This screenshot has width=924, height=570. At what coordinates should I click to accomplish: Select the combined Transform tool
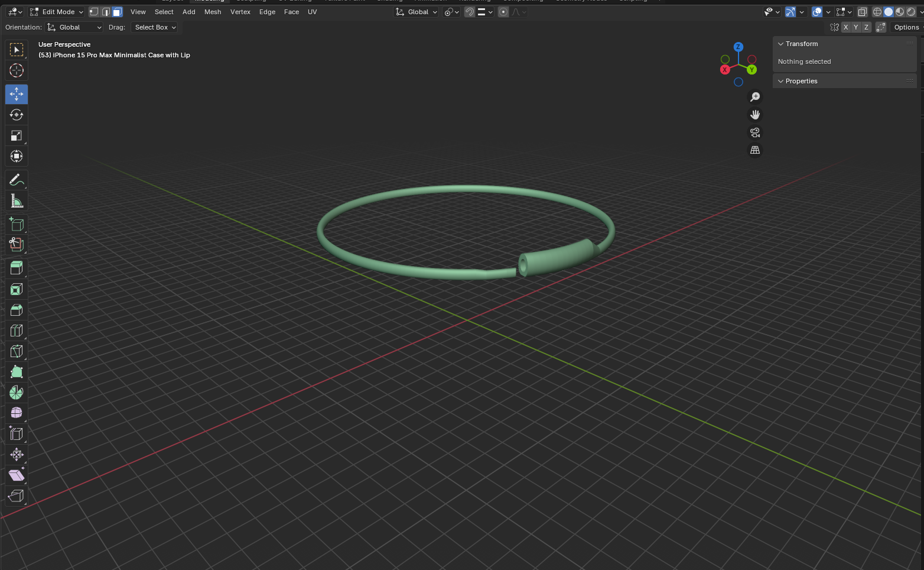click(17, 156)
